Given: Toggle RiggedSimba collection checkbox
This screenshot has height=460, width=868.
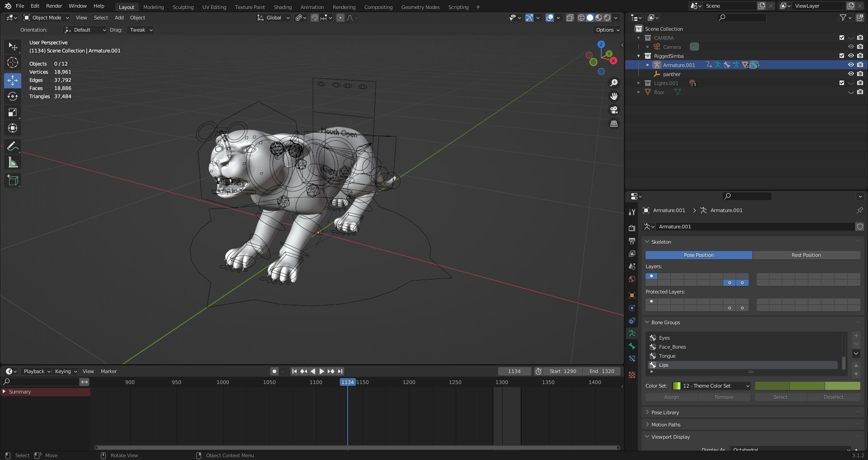Looking at the screenshot, I should tap(842, 56).
